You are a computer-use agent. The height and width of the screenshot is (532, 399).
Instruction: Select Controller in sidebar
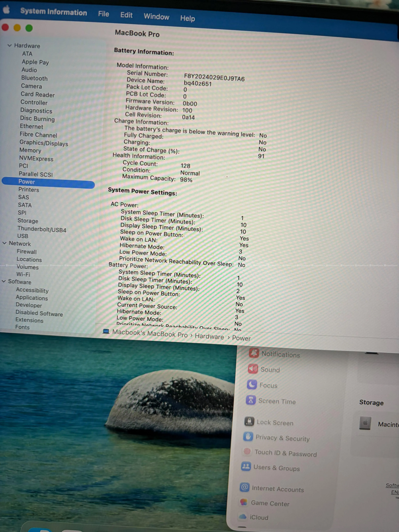tap(34, 102)
